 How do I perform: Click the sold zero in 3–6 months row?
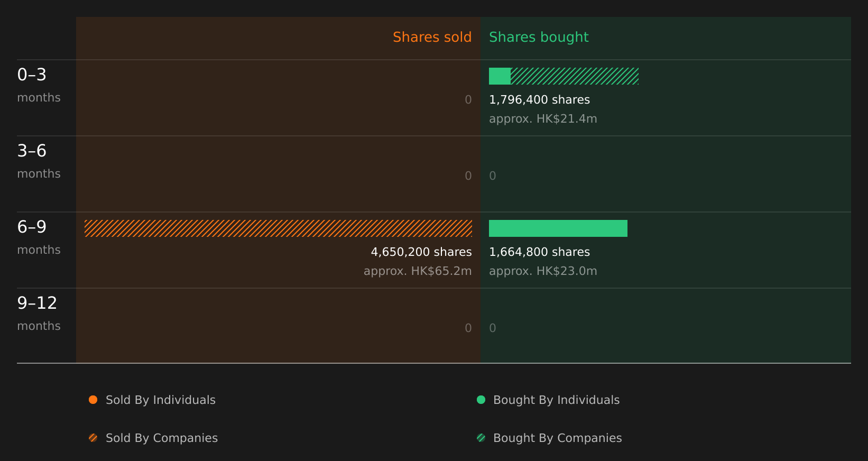pyautogui.click(x=468, y=176)
